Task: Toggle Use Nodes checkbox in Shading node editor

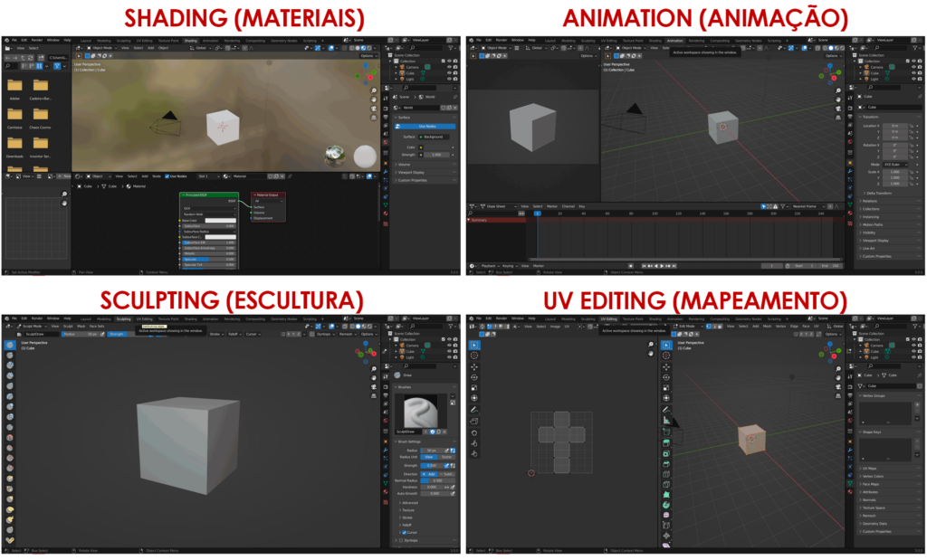Action: point(167,176)
